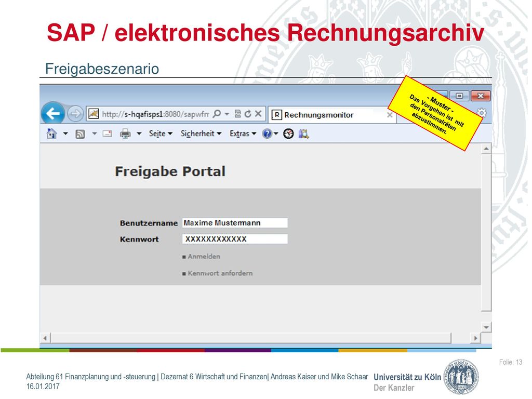This screenshot has height=399, width=532.
Task: Open browser settings gear icon
Action: coord(482,113)
